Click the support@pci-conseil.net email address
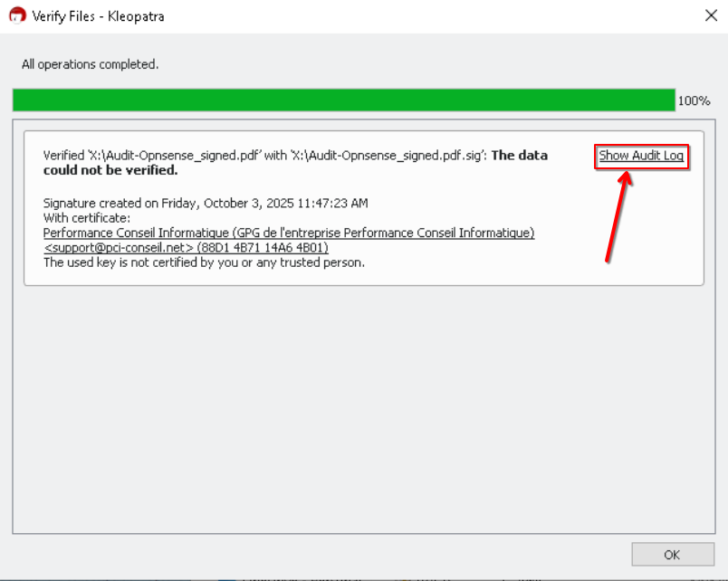728x581 pixels. [119, 247]
